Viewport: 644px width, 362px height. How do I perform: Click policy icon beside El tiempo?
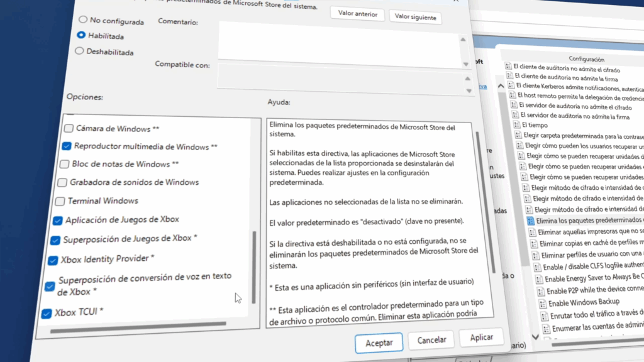coord(517,124)
